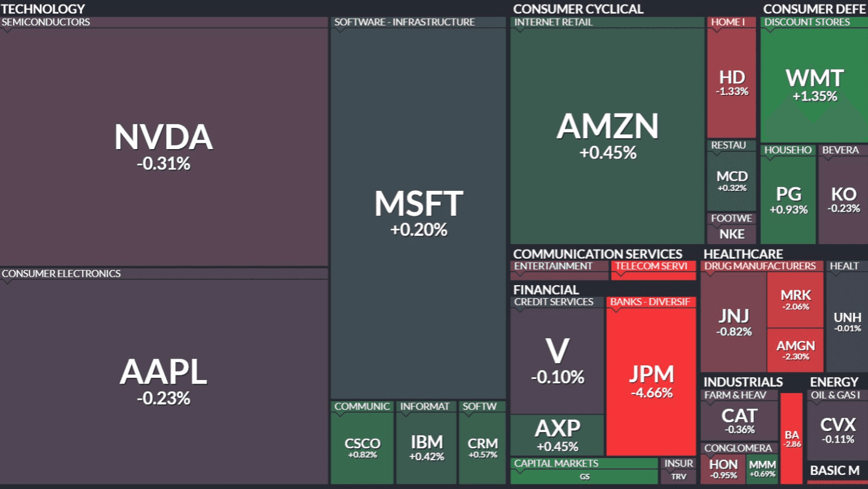Viewport: 868px width, 489px height.
Task: Click the Drug Manufacturers industry label
Action: 759,266
